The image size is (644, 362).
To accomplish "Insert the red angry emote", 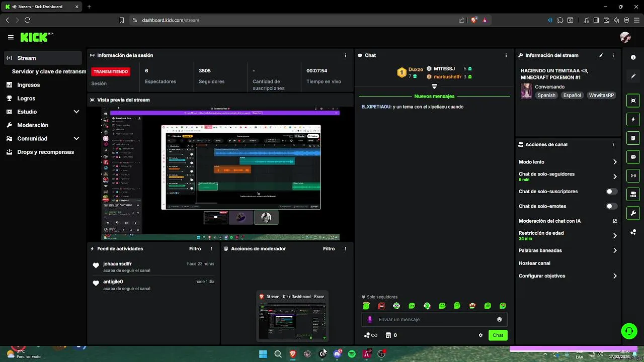I will (381, 306).
